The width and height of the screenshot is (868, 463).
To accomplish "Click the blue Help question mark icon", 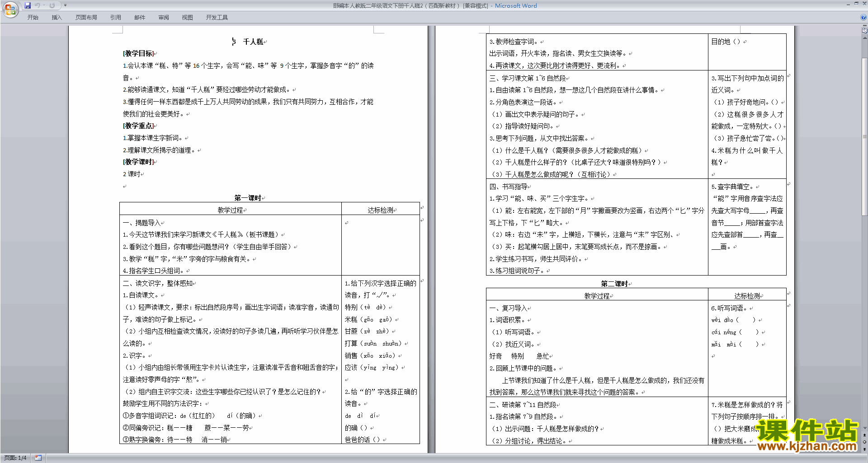I will (863, 17).
